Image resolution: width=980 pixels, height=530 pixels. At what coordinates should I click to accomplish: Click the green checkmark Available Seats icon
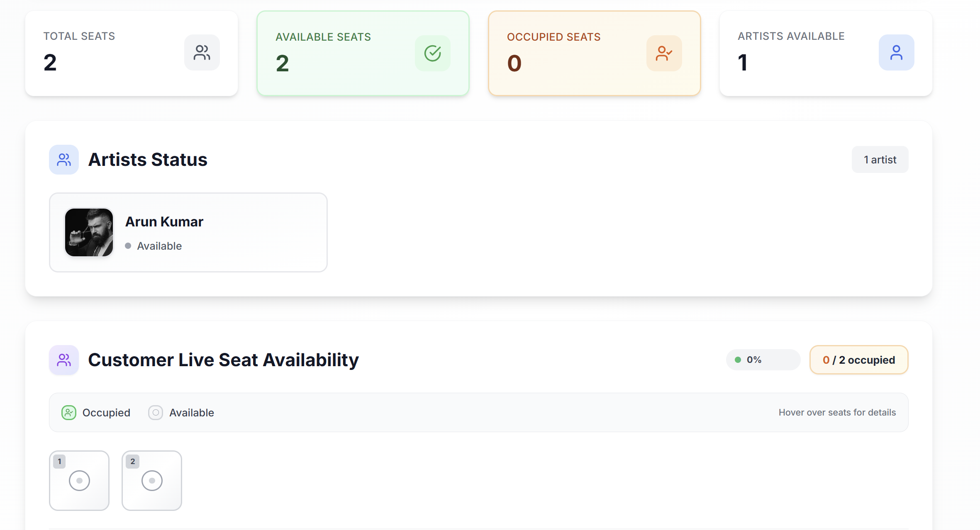click(433, 53)
